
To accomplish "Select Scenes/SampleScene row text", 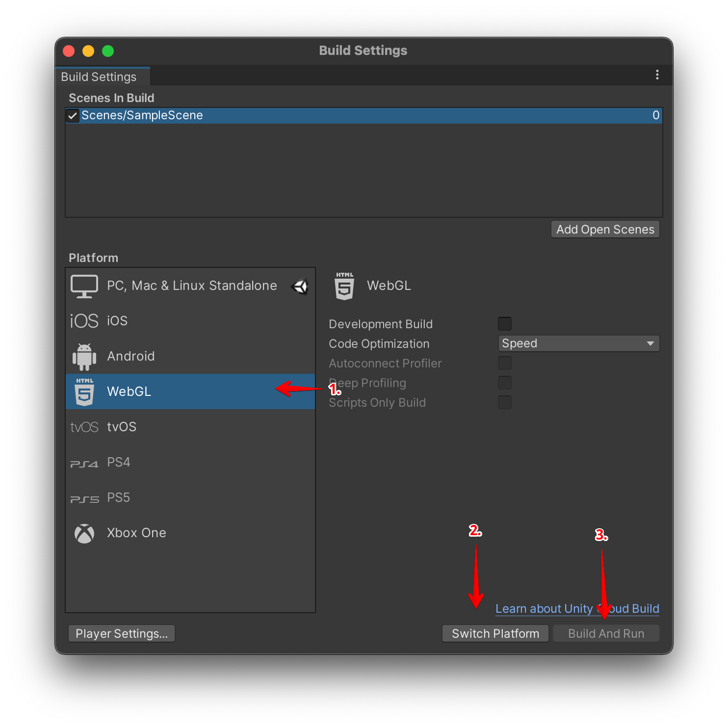I will (x=142, y=115).
